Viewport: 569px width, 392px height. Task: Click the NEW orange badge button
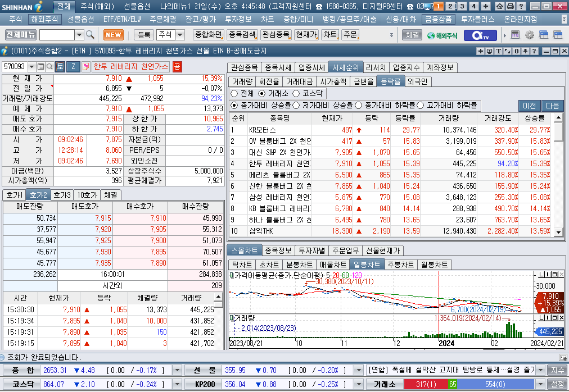click(x=114, y=35)
